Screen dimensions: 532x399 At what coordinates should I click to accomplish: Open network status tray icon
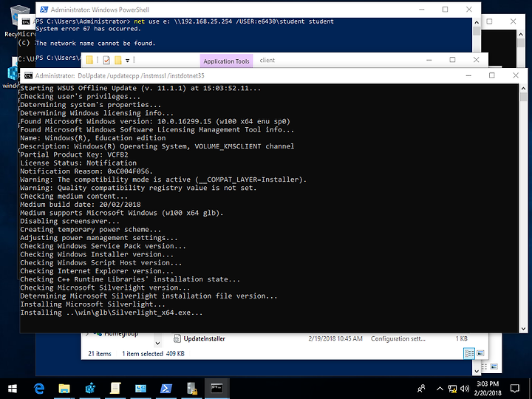click(452, 389)
